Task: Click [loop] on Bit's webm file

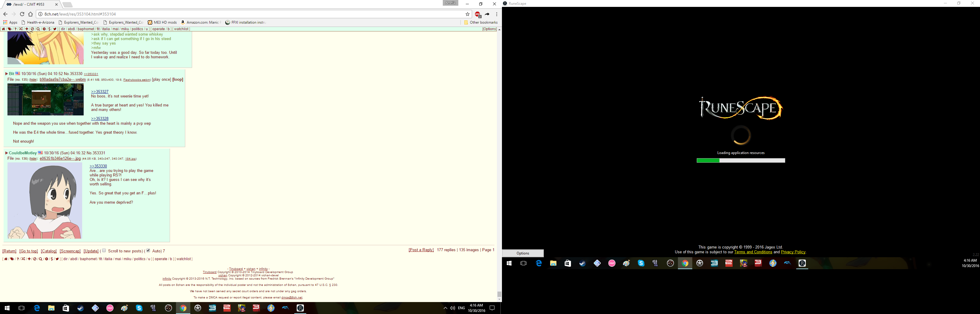Action: coord(178,80)
